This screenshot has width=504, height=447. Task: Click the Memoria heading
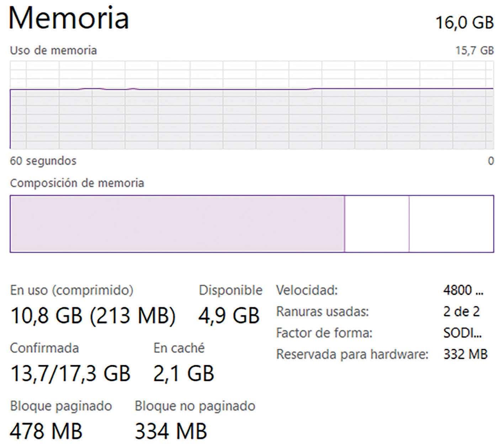[69, 18]
